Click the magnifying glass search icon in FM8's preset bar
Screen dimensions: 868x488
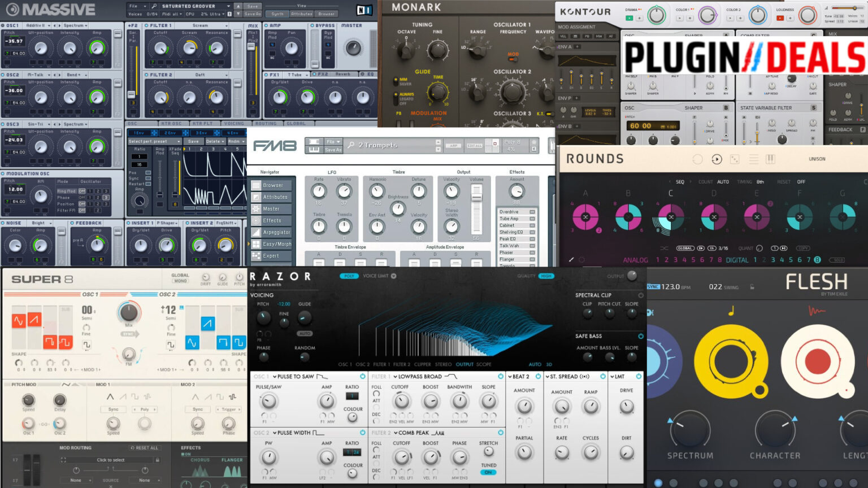click(x=352, y=145)
